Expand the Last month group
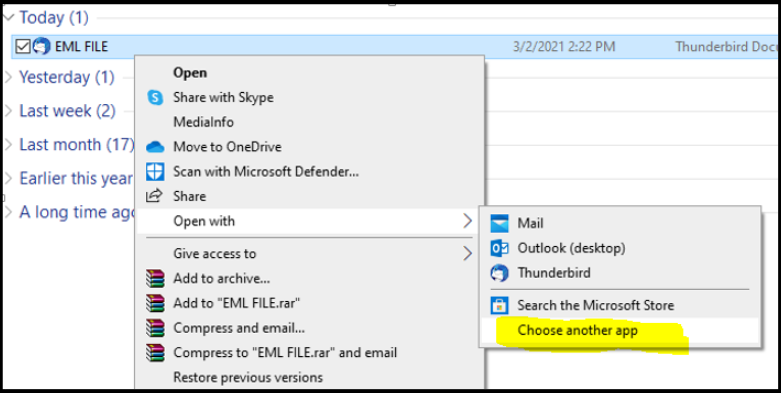This screenshot has width=781, height=393. tap(8, 144)
